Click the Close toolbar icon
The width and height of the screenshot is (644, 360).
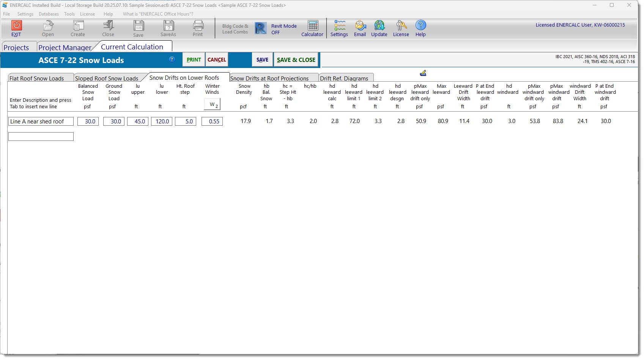(x=108, y=25)
